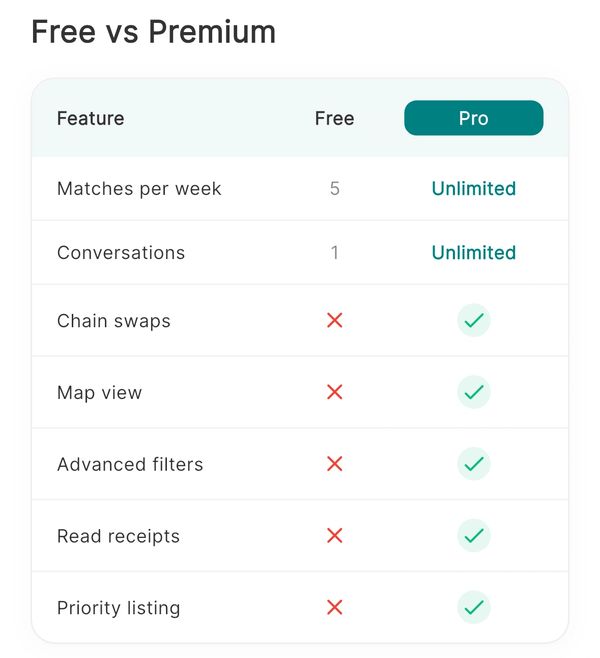
Task: Click the Matches per week label
Action: click(139, 188)
